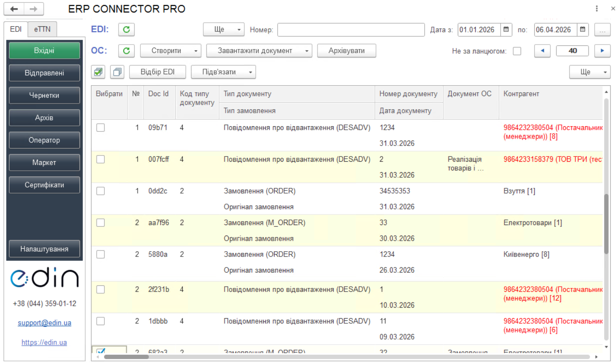The image size is (616, 364).
Task: Click the deselect-all icon
Action: click(x=117, y=72)
